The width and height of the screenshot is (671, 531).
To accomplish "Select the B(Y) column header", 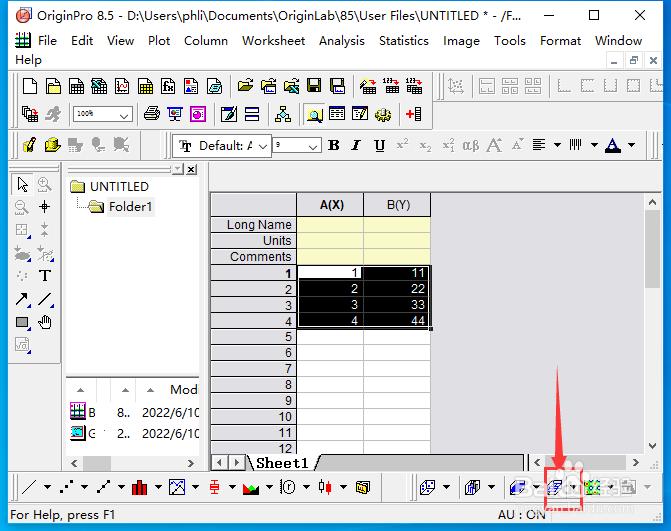I will [x=397, y=205].
